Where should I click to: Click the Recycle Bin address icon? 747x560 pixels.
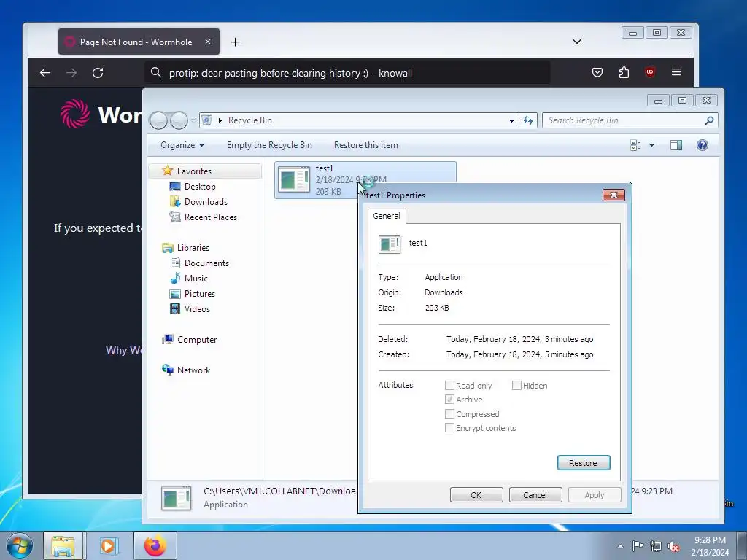coord(206,120)
